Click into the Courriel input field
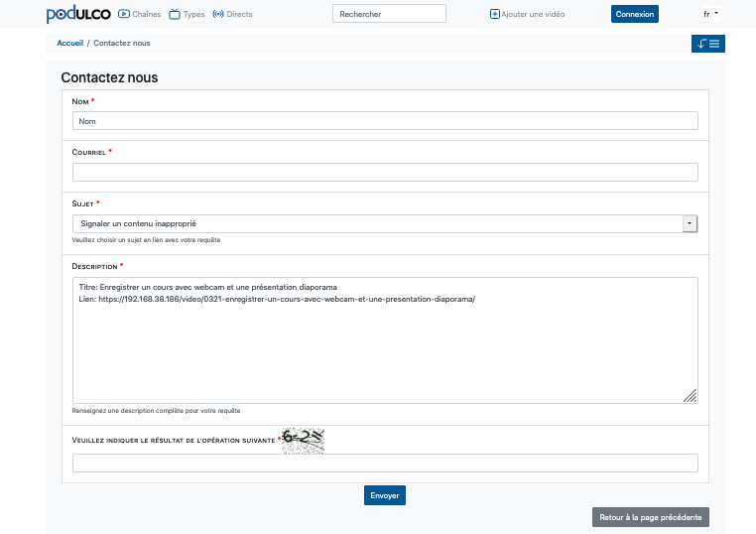 coord(385,173)
